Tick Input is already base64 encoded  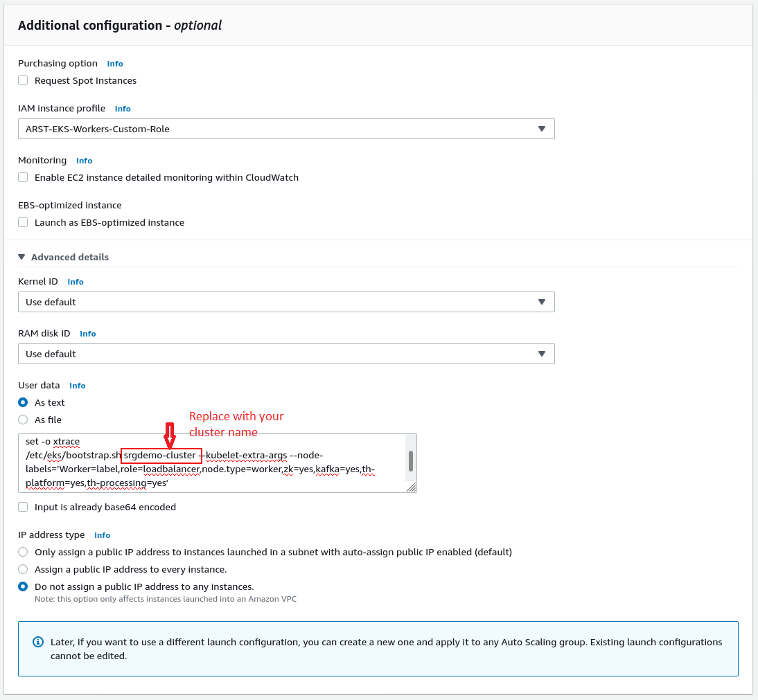point(23,507)
